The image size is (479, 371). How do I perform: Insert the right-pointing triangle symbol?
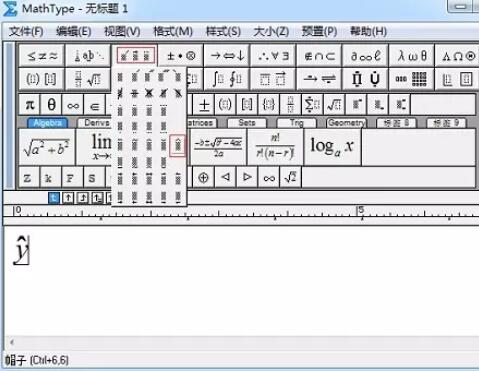tap(247, 178)
